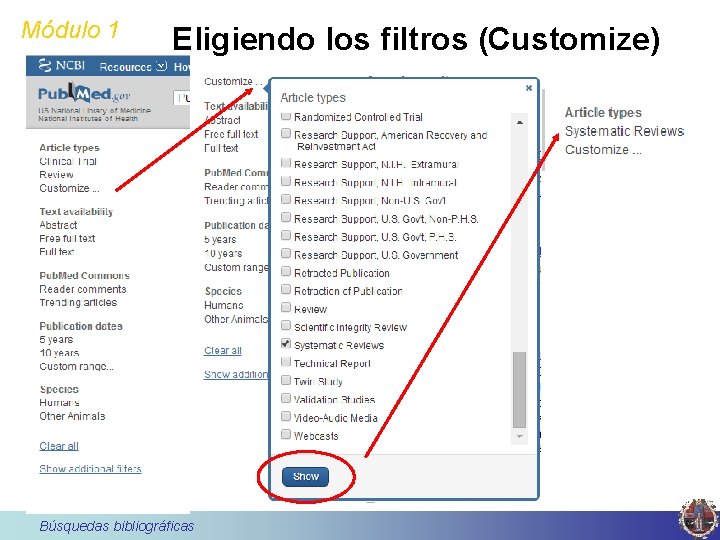Check Retraction of Publication option
720x540 pixels.
(x=286, y=289)
